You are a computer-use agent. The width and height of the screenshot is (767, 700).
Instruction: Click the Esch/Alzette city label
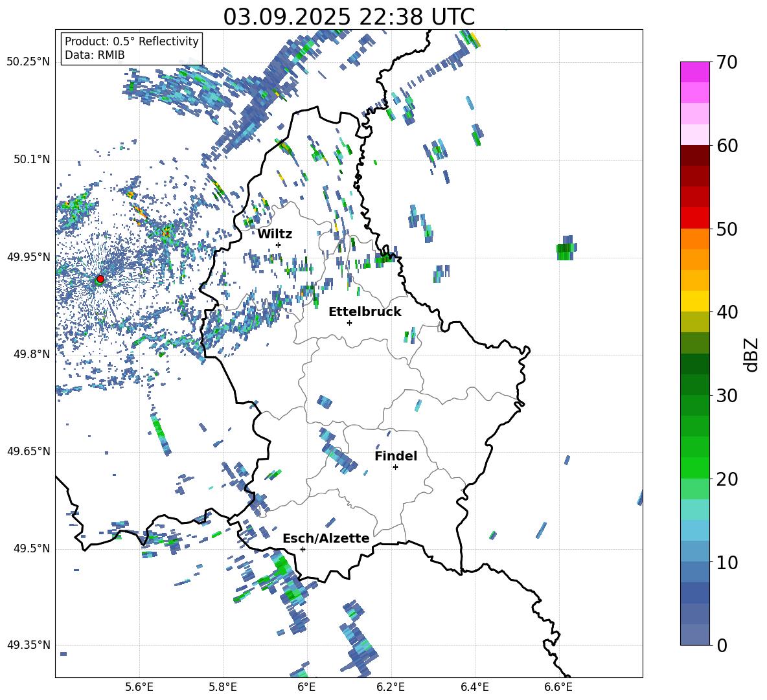click(326, 538)
